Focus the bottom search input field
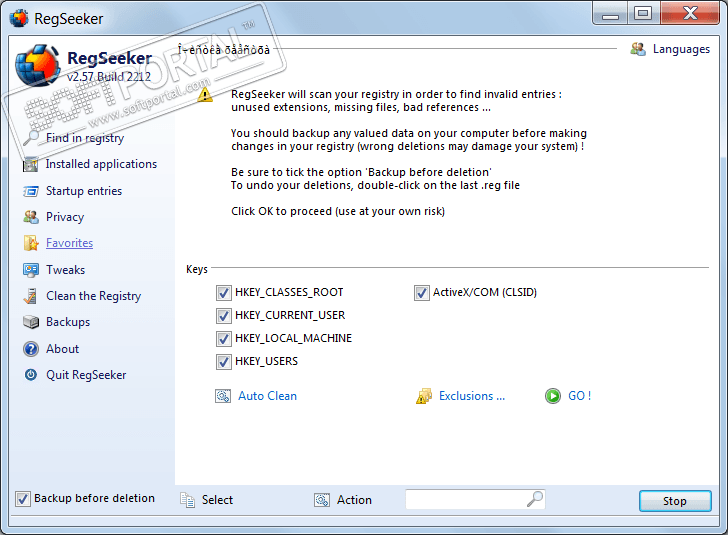 (x=475, y=499)
